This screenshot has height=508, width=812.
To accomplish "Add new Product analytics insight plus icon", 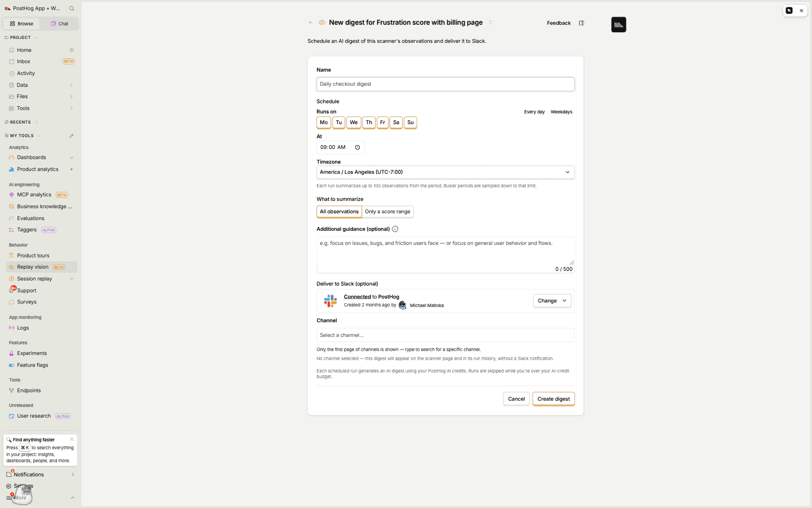I will (x=72, y=169).
